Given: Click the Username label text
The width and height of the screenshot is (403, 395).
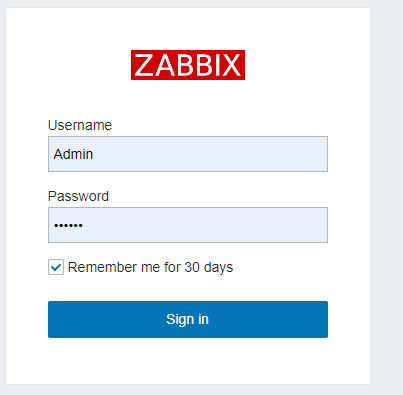Looking at the screenshot, I should (80, 125).
